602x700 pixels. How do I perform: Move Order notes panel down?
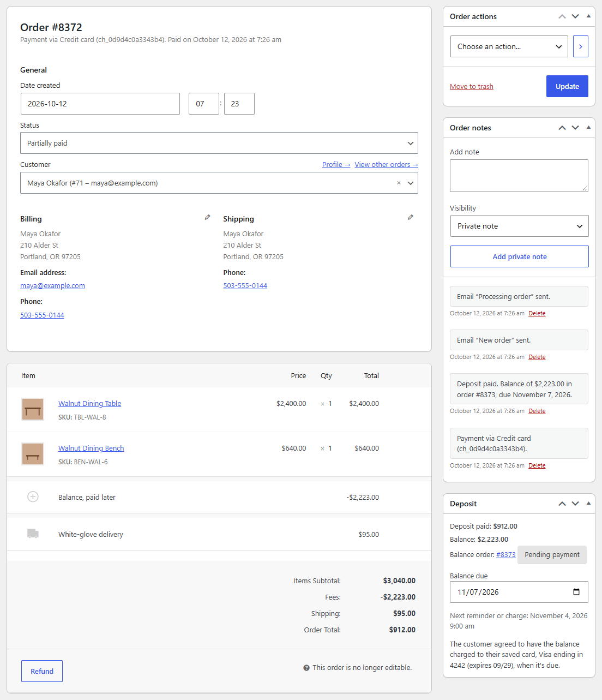pyautogui.click(x=575, y=128)
